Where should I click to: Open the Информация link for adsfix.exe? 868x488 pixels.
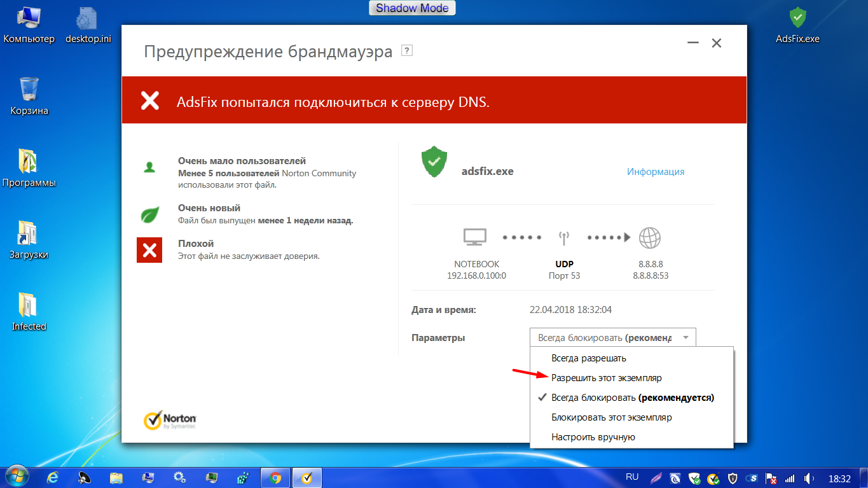coord(656,172)
